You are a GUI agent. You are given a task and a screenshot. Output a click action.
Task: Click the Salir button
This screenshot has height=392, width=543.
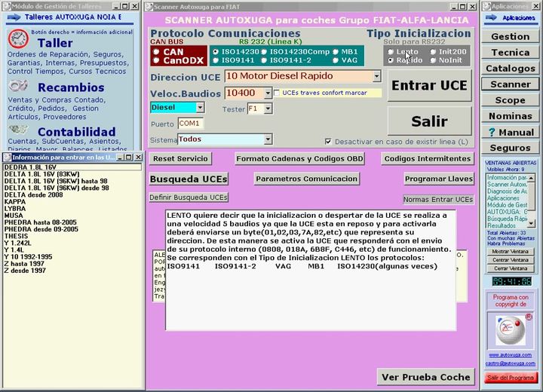click(x=429, y=121)
